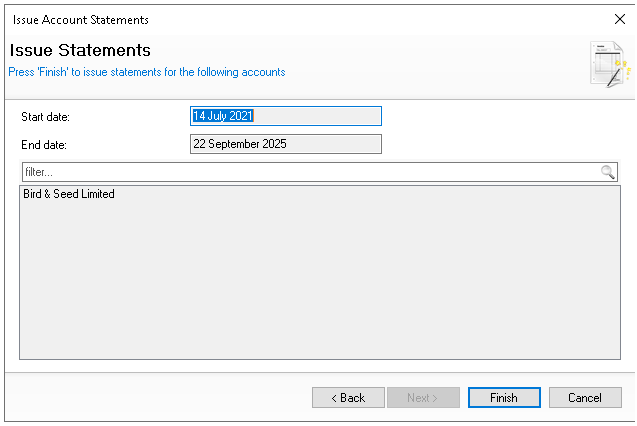Click the 'Start date:' label
The width and height of the screenshot is (637, 426).
coord(46,117)
